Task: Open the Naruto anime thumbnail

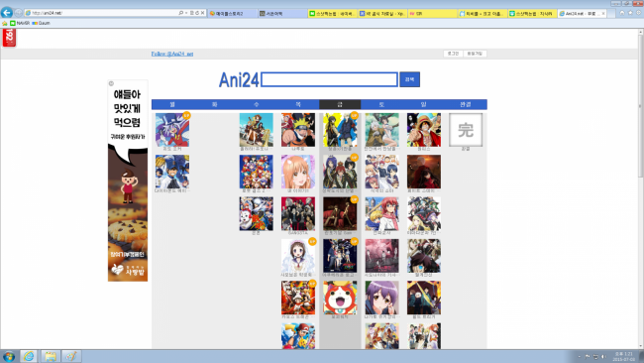Action: (298, 130)
